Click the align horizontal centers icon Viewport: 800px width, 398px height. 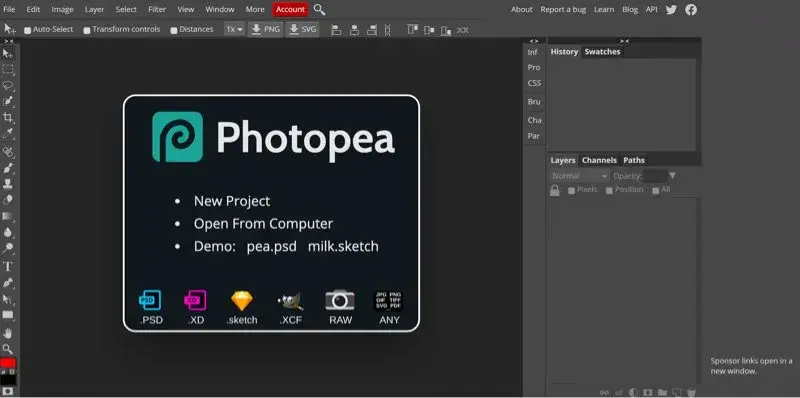pyautogui.click(x=354, y=30)
